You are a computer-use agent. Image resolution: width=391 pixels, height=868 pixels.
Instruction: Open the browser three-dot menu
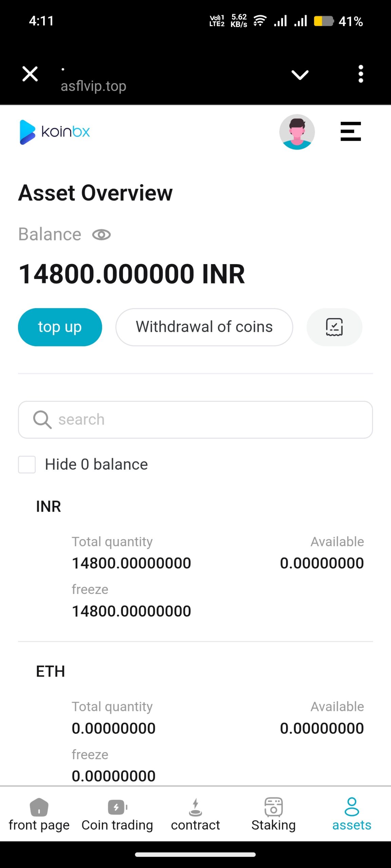click(x=361, y=74)
